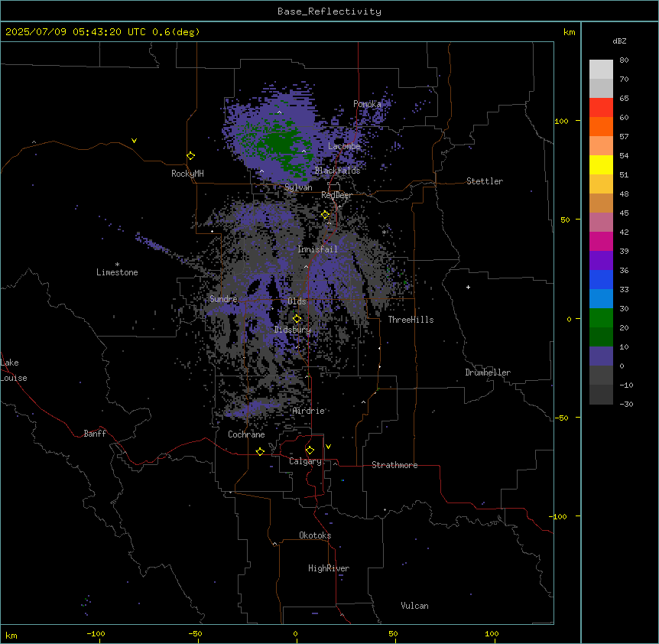Select the light gray 80–70 dBZ swatch
The height and width of the screenshot is (644, 659).
(x=601, y=70)
